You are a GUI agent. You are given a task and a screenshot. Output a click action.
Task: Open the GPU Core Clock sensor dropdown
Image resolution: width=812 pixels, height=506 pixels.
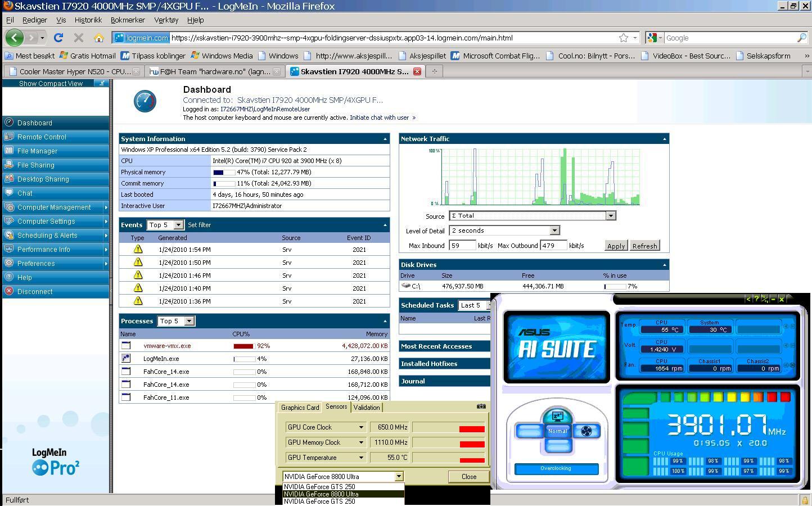(326, 427)
